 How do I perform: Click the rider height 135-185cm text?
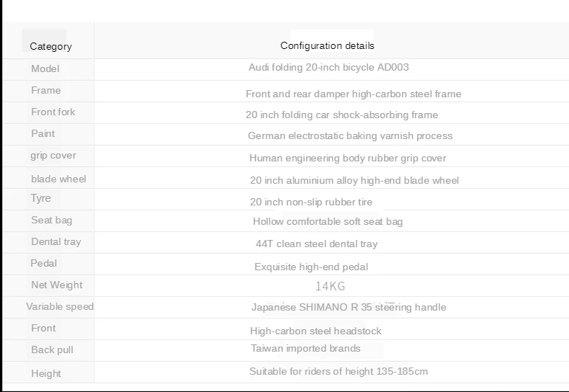pyautogui.click(x=339, y=371)
